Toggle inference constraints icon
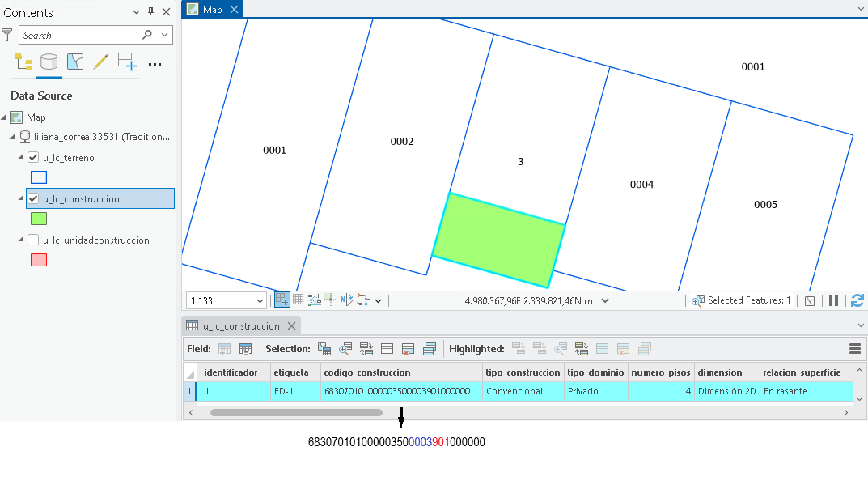Screen dimensions: 868x485 [x=331, y=300]
